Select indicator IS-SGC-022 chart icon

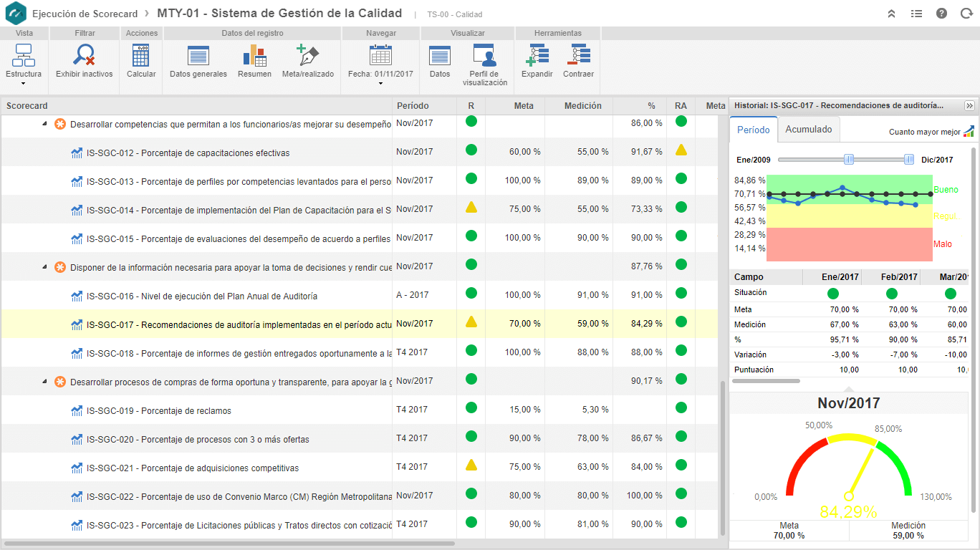[77, 496]
